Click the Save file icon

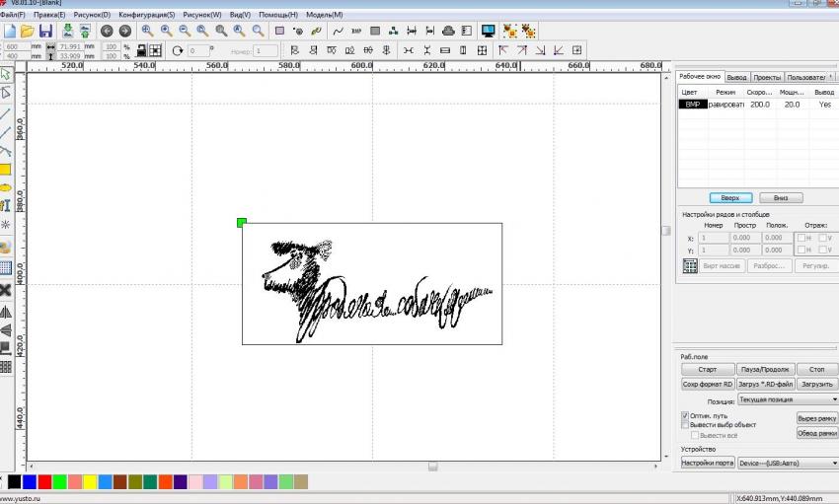tap(45, 32)
